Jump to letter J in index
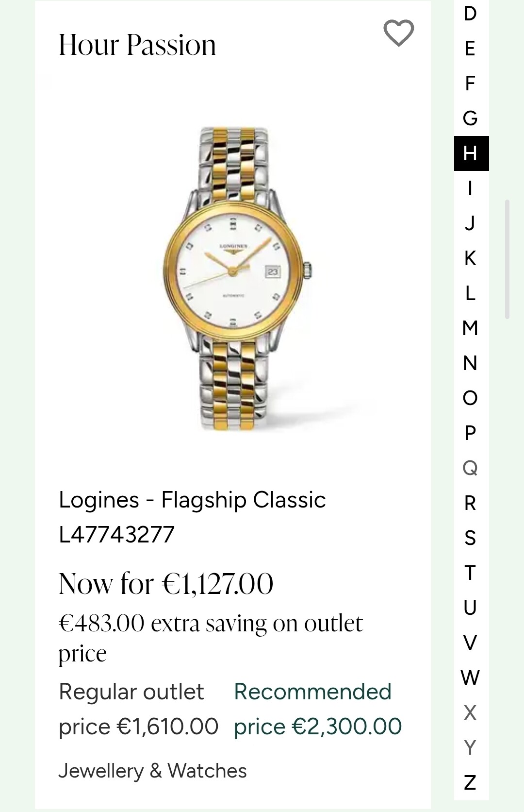The height and width of the screenshot is (812, 524). [x=470, y=223]
